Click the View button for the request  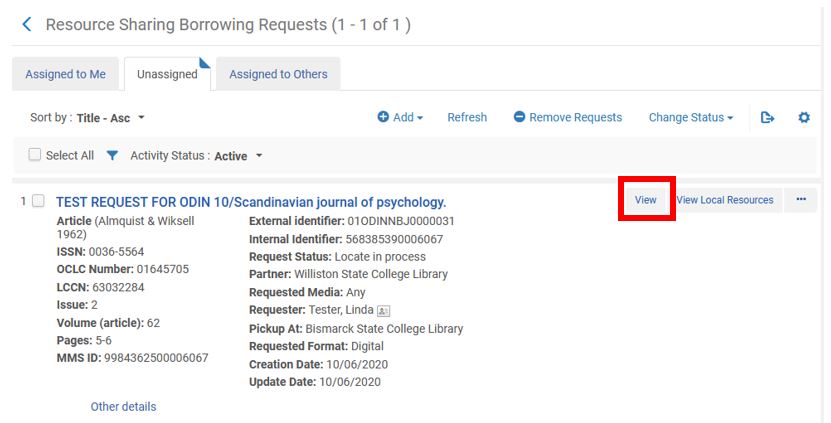(x=646, y=200)
